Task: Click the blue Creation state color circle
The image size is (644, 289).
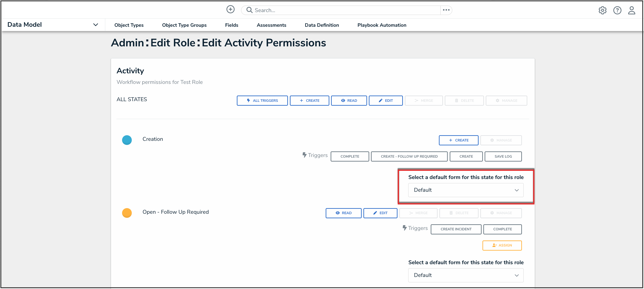Action: click(x=127, y=140)
